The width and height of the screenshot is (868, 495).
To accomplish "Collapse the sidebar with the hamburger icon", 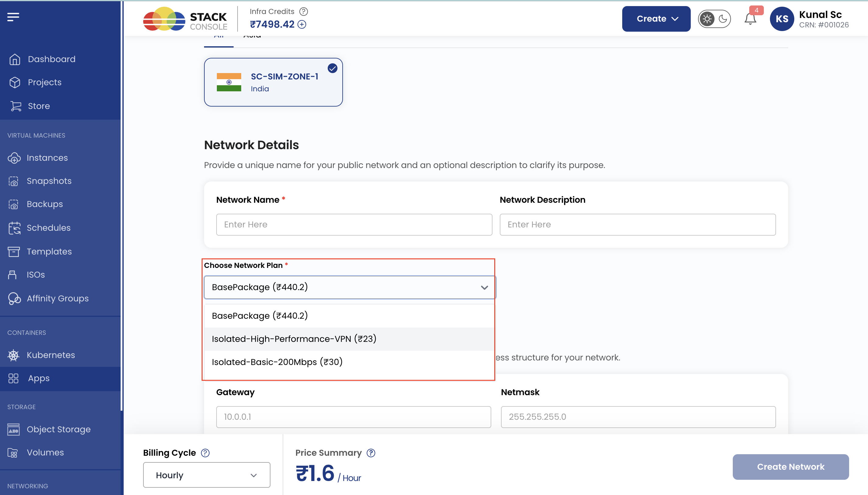I will (13, 17).
